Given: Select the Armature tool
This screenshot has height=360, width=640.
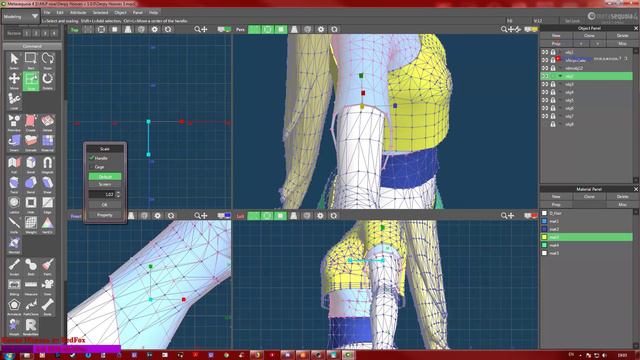Looking at the screenshot, I should coord(14,307).
